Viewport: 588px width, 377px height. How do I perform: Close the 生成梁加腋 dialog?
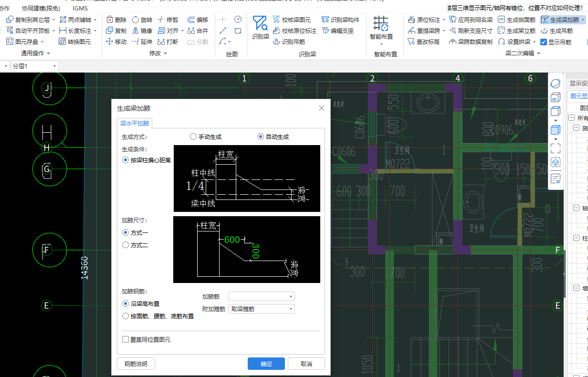[x=322, y=108]
